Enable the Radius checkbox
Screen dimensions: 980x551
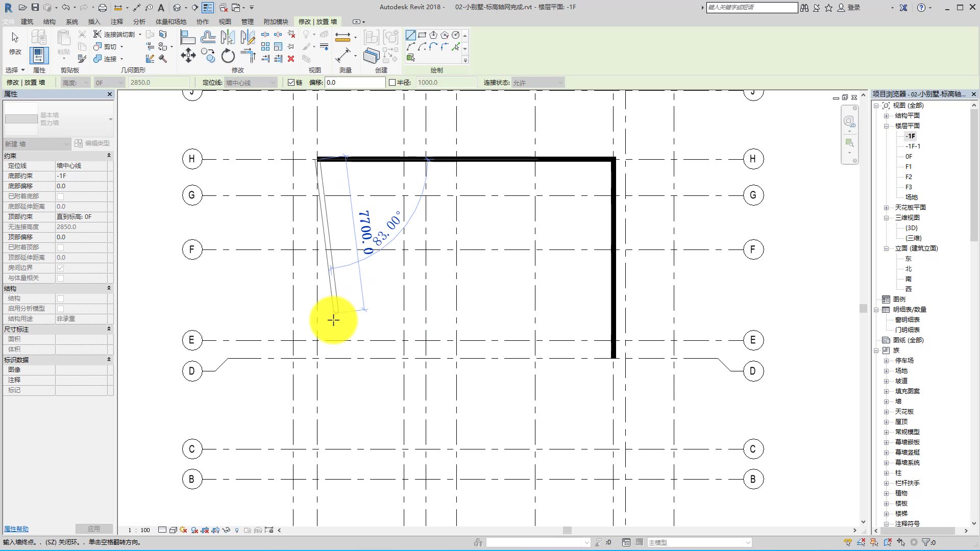click(x=392, y=82)
